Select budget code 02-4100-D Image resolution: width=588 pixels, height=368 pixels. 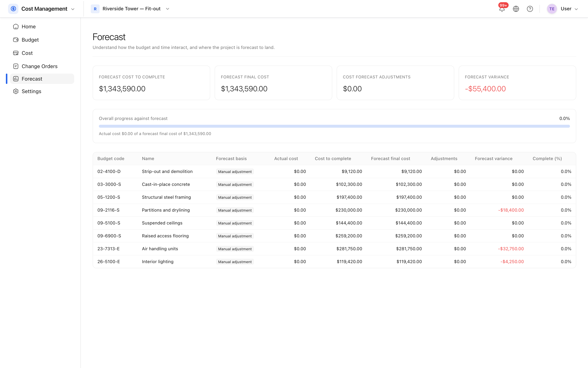[x=109, y=172]
